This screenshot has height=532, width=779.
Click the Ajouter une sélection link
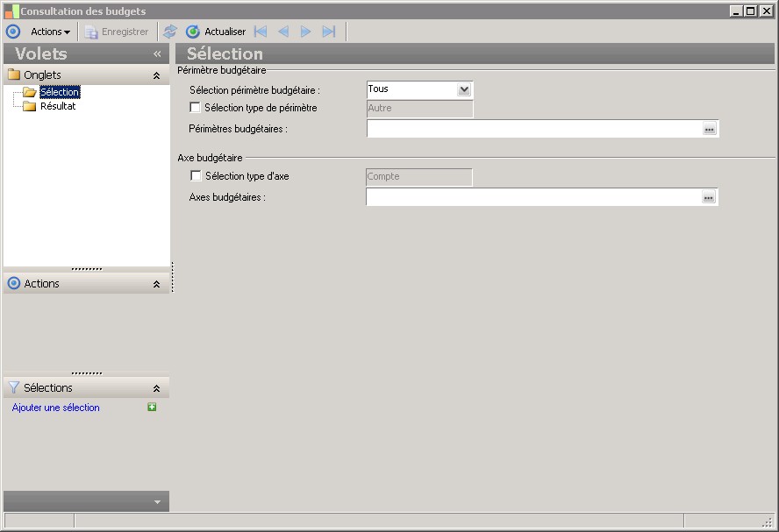coord(55,408)
